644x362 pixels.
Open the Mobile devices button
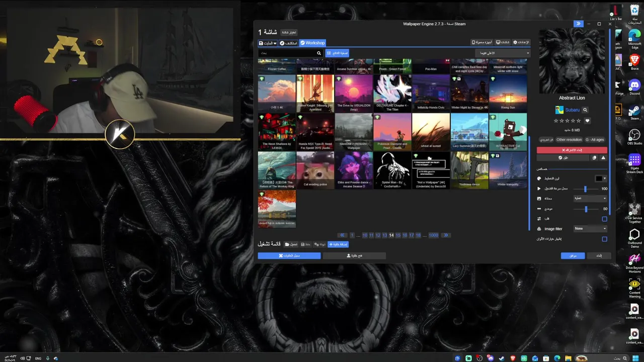(482, 43)
